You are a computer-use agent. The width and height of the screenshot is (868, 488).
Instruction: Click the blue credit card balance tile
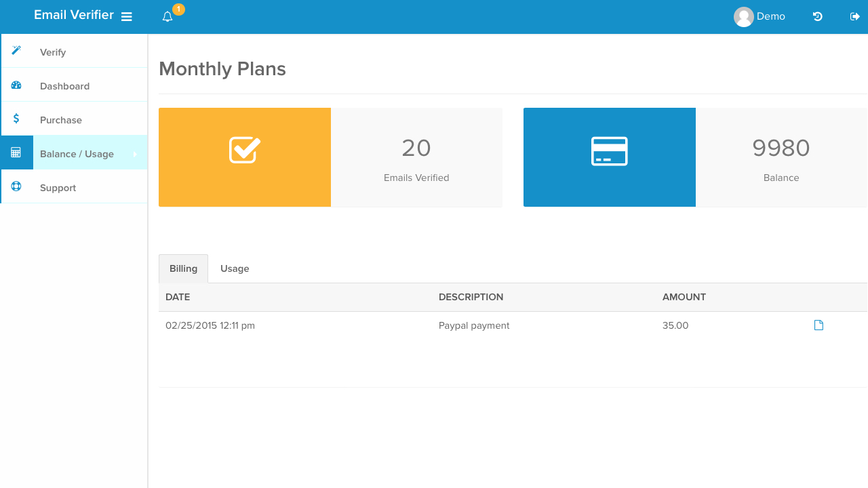609,157
